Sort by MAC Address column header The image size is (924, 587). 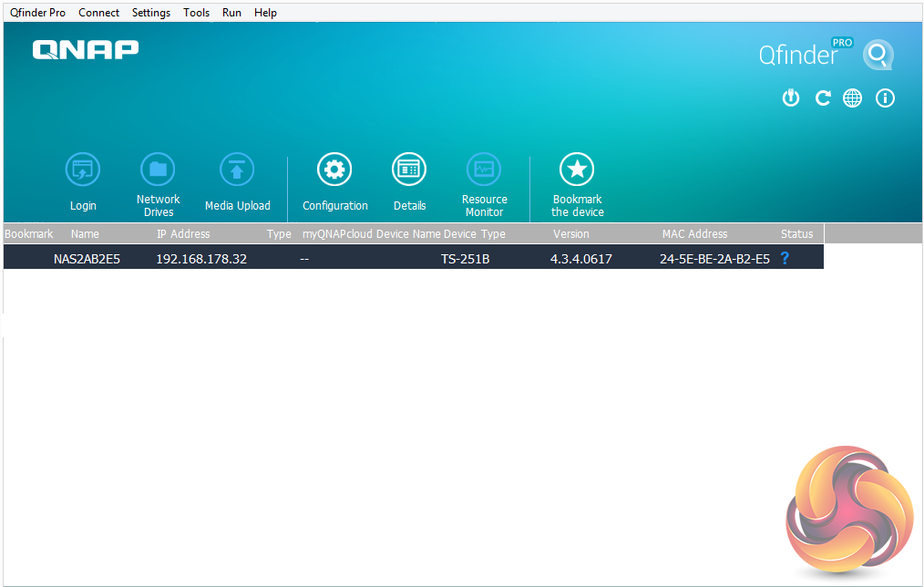pos(694,234)
